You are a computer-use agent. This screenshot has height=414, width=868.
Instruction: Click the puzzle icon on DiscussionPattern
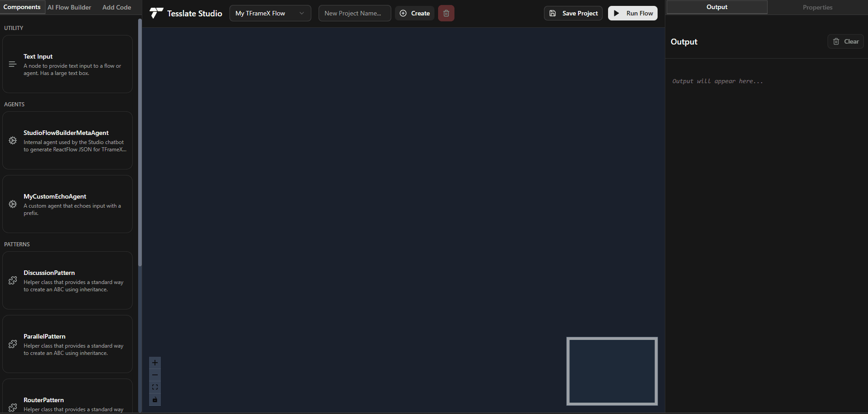click(x=13, y=281)
